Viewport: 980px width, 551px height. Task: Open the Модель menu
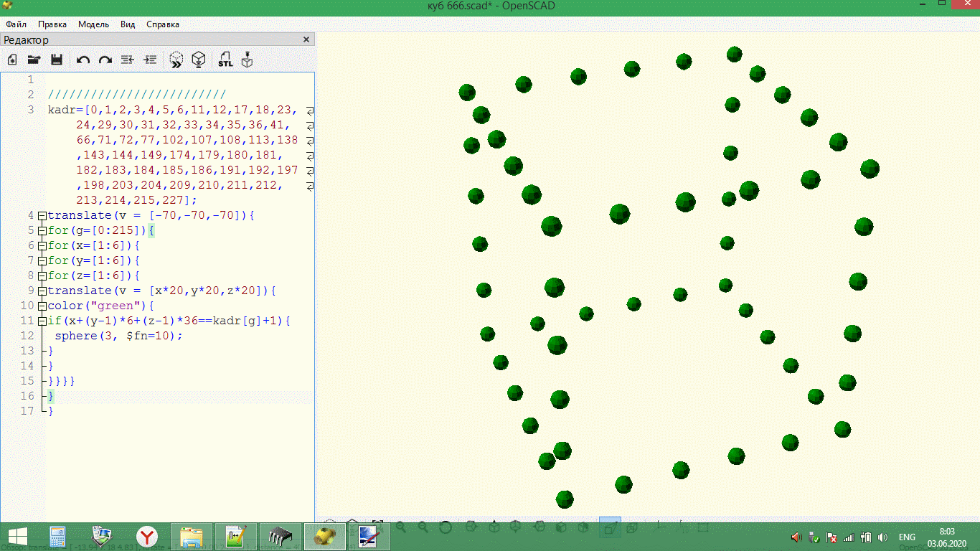tap(93, 24)
